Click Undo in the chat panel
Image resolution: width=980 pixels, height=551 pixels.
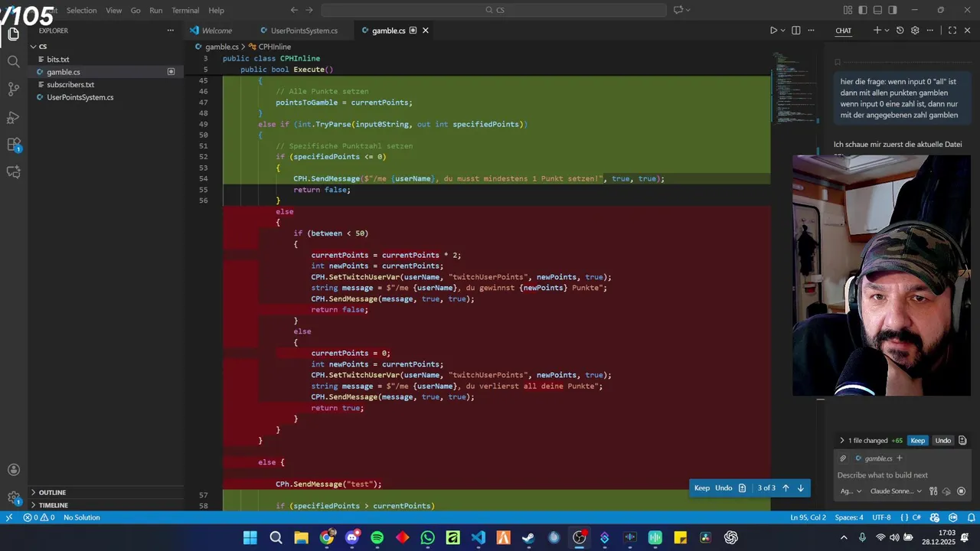tap(943, 441)
